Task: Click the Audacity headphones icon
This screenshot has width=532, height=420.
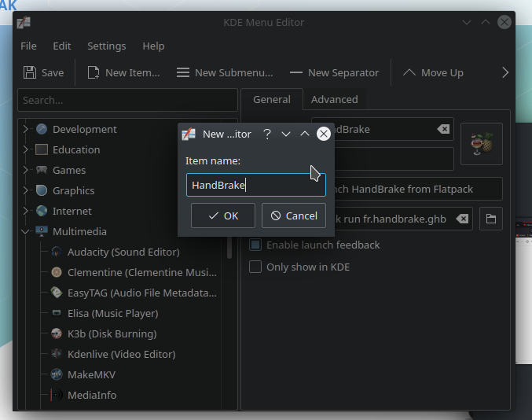Action: 57,252
